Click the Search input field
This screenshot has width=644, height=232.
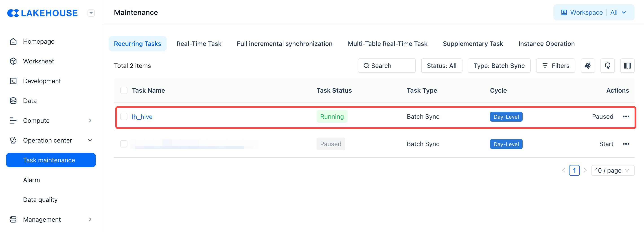[x=386, y=66]
